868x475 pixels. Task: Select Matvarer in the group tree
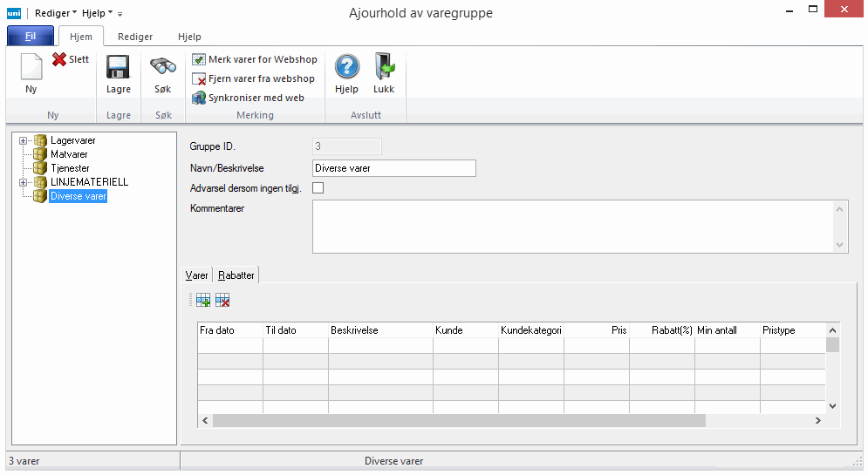(x=69, y=154)
